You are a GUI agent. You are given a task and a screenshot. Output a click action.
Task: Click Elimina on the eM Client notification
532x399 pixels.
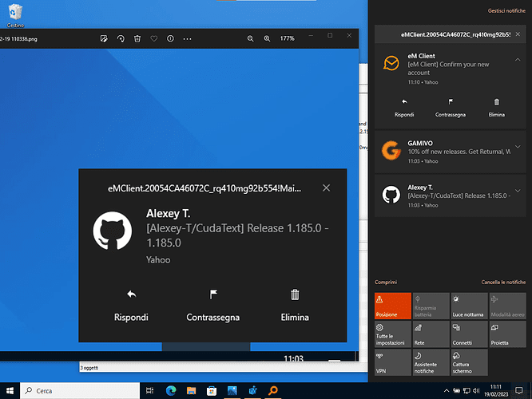(x=496, y=109)
